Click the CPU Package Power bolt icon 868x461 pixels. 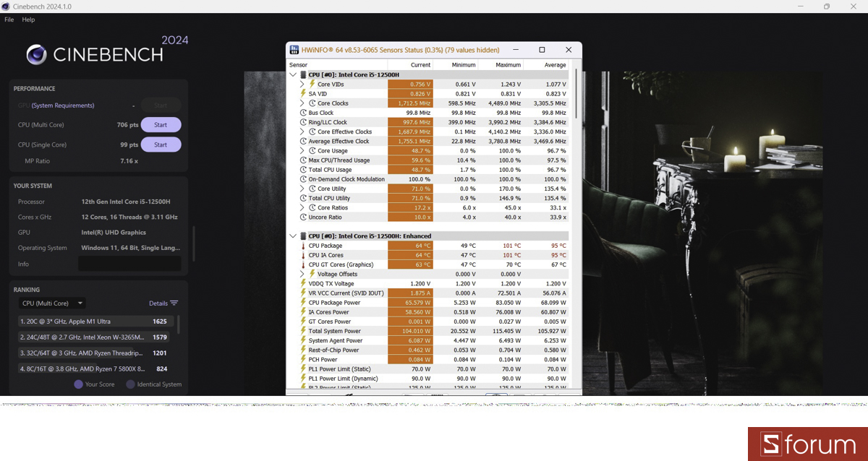304,302
